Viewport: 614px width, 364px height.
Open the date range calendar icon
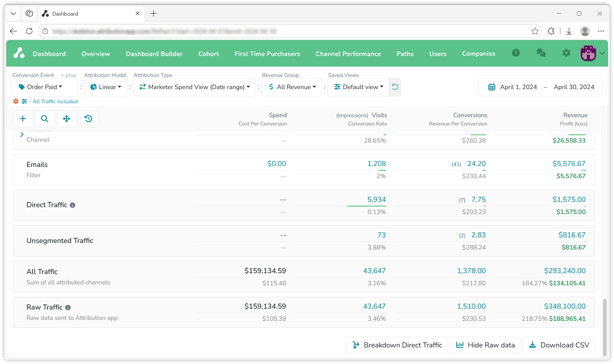click(492, 87)
